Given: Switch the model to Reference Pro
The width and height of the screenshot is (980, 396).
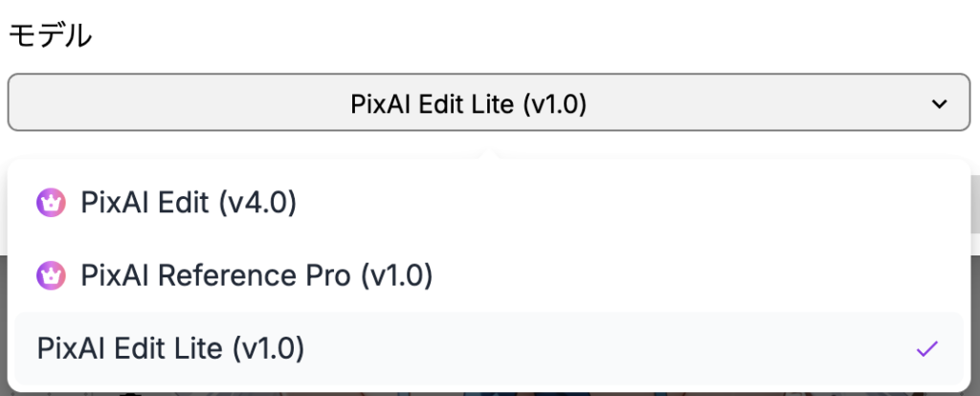Looking at the screenshot, I should click(256, 276).
